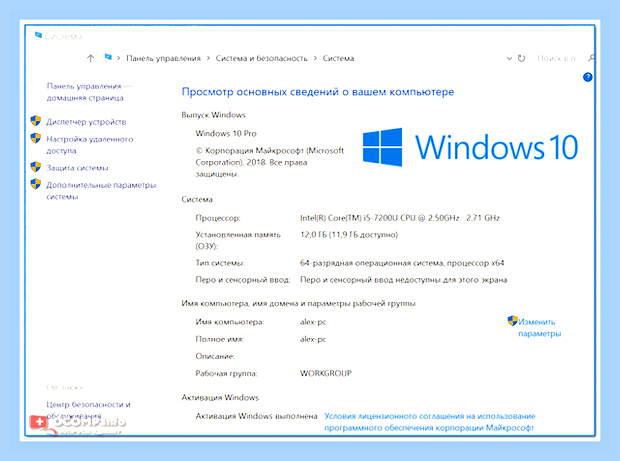Go to Система и безопасность breadcrumb
This screenshot has width=620, height=461.
[261, 59]
